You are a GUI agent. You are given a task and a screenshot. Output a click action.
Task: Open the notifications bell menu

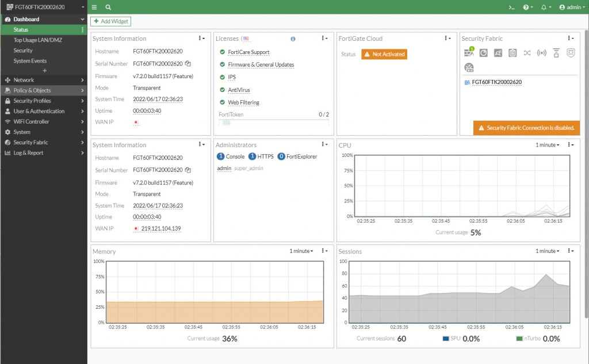point(546,7)
